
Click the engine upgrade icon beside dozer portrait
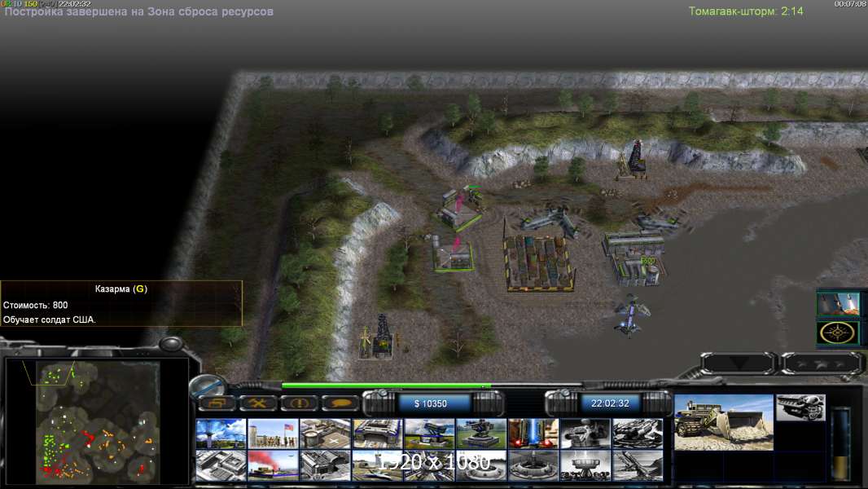click(800, 407)
